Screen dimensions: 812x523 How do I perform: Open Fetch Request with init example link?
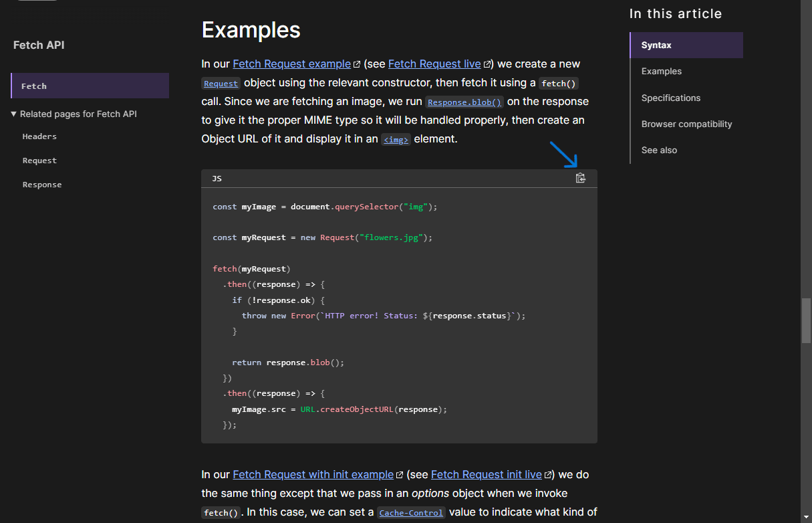click(313, 475)
